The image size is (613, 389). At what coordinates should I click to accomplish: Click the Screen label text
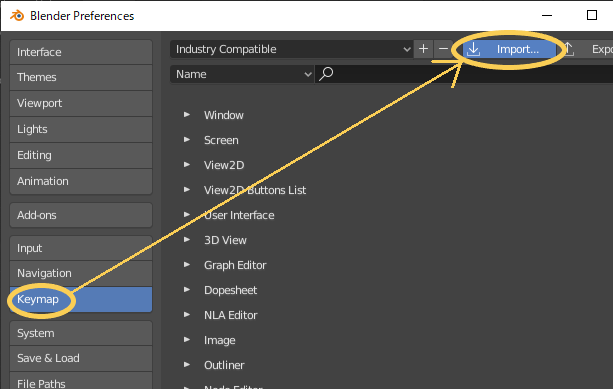click(x=221, y=140)
